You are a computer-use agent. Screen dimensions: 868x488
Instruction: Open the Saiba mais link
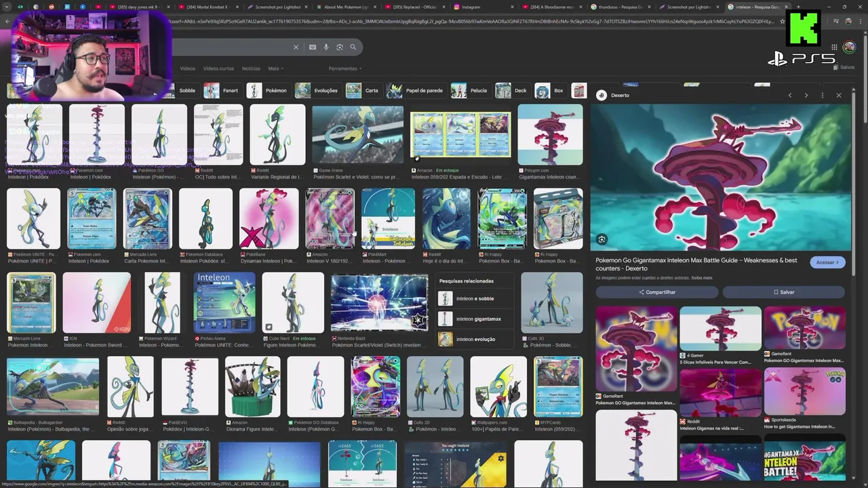(x=702, y=278)
